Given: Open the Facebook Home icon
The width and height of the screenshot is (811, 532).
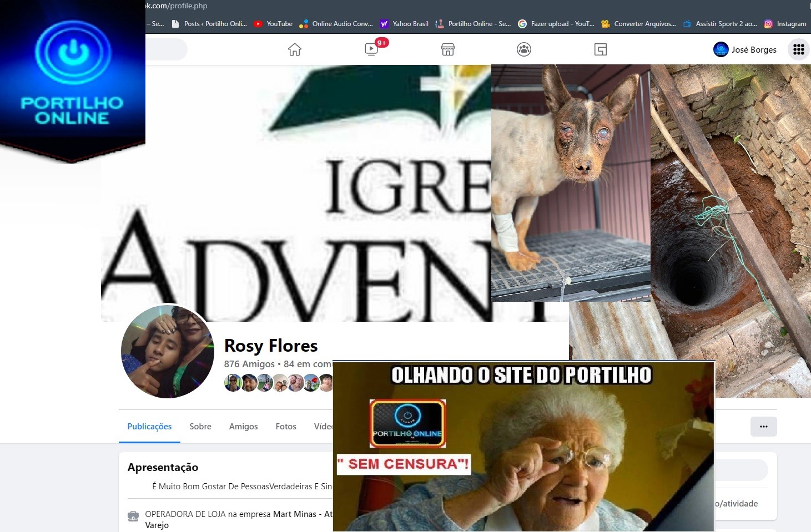Looking at the screenshot, I should pos(295,50).
